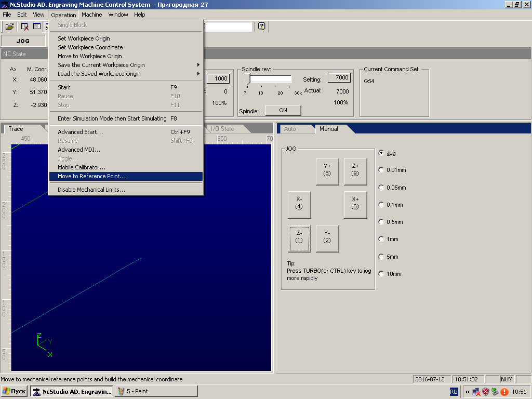Expand hidden tray icons with double chevron
Screen dimensions: 532x399
pos(468,392)
